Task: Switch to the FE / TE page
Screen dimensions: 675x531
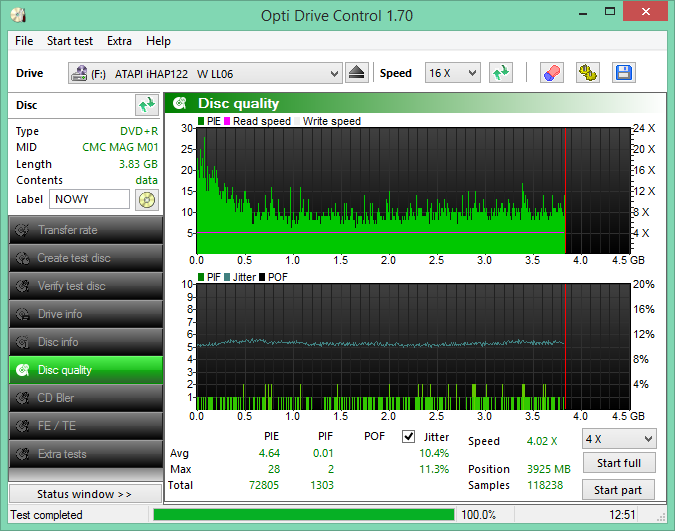Action: tap(86, 426)
